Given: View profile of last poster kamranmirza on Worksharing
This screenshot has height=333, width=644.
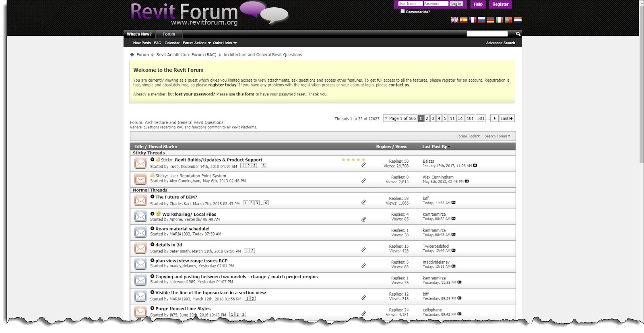Looking at the screenshot, I should [x=434, y=215].
